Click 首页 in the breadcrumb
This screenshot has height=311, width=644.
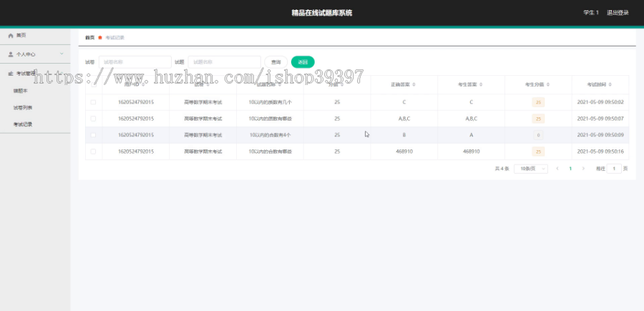tap(89, 37)
